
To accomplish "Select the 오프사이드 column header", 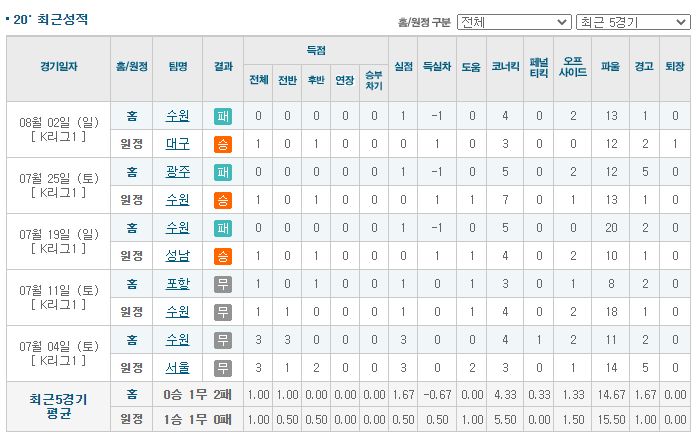I will (x=573, y=69).
